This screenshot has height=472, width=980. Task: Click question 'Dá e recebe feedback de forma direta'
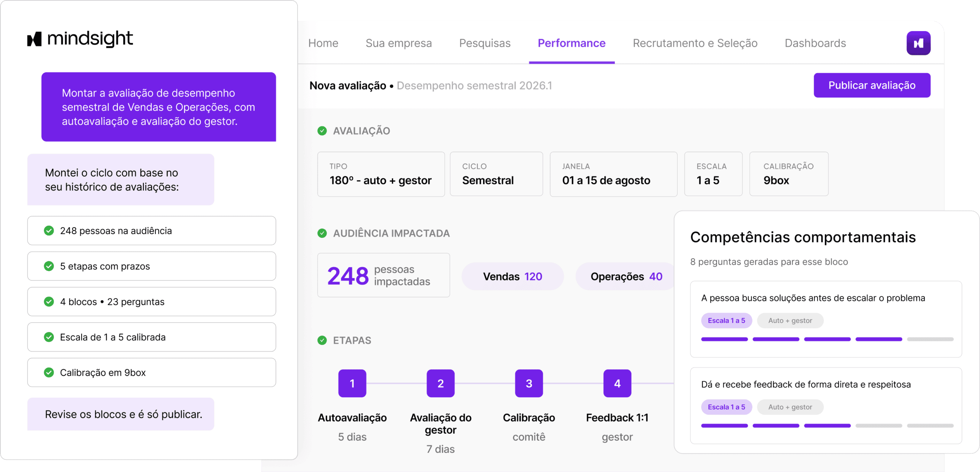point(805,384)
